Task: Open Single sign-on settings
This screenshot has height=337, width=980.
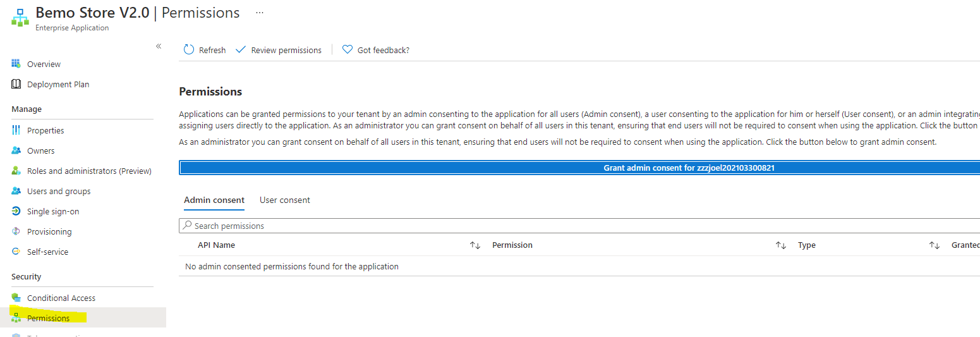Action: tap(53, 211)
